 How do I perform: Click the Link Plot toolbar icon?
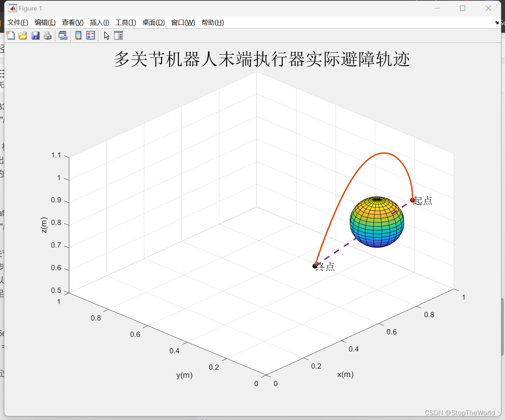tap(63, 35)
